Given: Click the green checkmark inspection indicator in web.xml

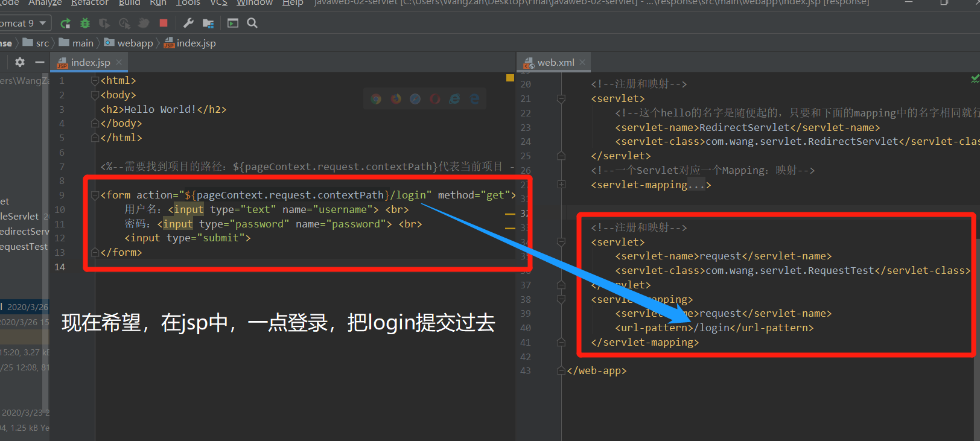Looking at the screenshot, I should (x=975, y=78).
